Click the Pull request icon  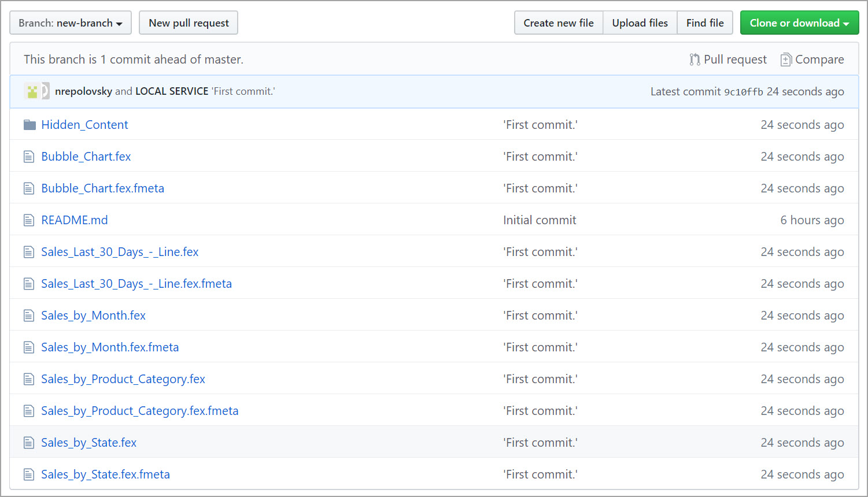coord(695,60)
